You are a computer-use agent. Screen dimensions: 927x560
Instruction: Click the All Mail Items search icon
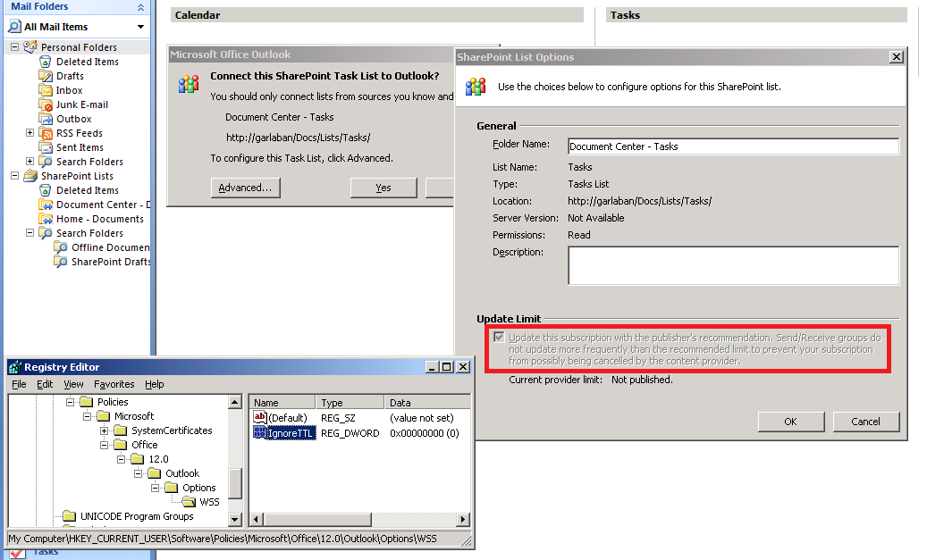click(15, 27)
